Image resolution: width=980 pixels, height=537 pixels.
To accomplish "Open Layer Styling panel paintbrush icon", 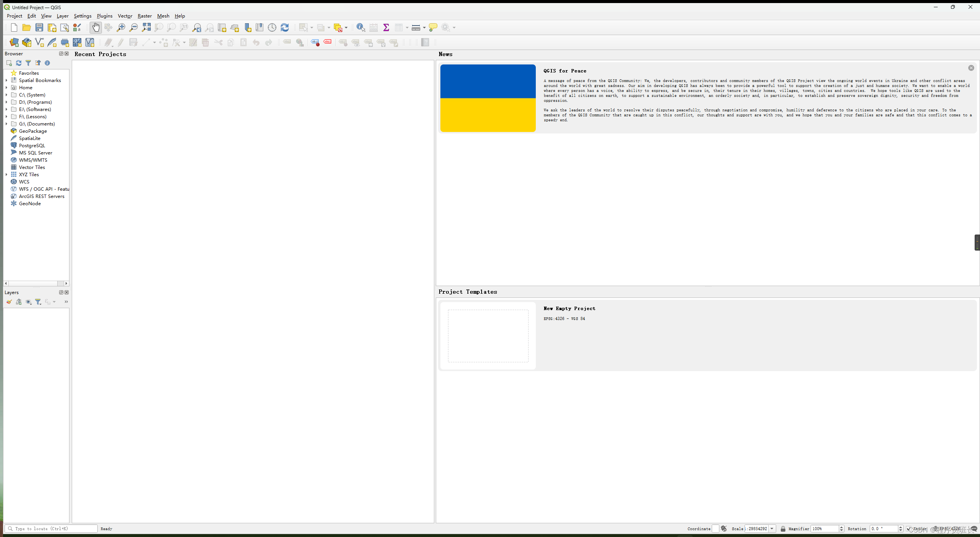I will point(9,302).
